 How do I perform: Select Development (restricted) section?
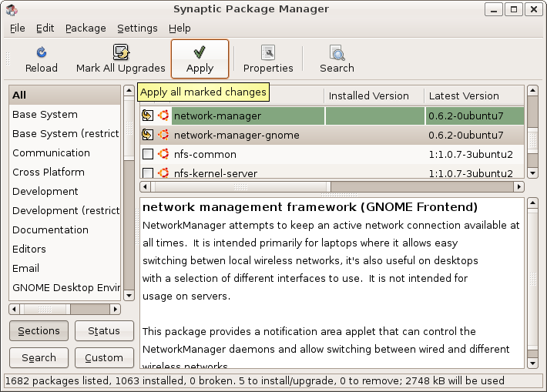click(x=65, y=210)
